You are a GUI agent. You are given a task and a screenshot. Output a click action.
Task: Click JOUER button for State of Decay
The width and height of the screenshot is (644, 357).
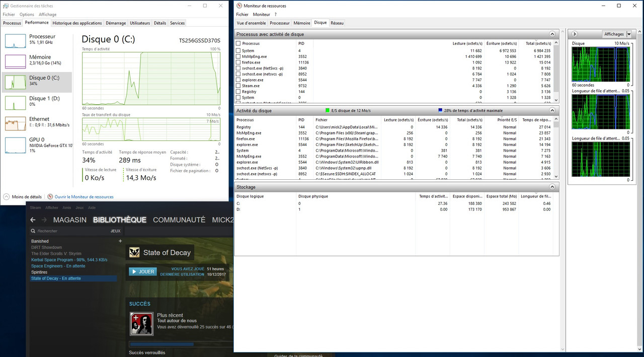(143, 271)
